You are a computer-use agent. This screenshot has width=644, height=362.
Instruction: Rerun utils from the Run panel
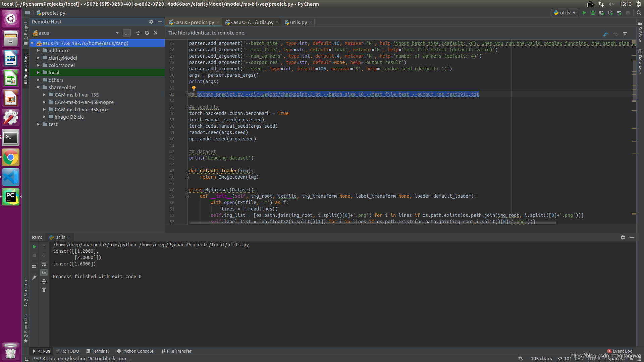coord(34,247)
